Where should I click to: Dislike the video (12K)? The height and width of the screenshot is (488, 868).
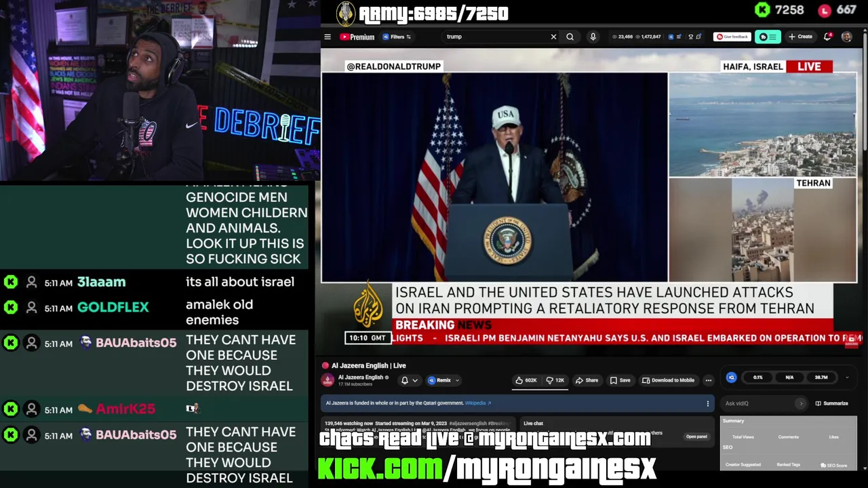click(x=556, y=380)
